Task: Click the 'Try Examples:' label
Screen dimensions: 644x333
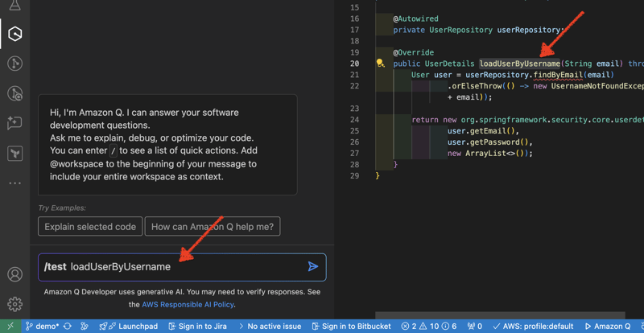Action: [x=62, y=208]
